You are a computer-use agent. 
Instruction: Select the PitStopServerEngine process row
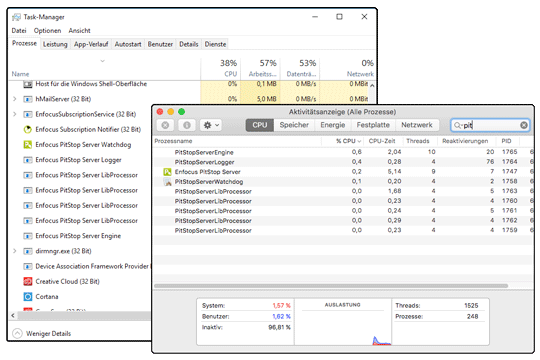tap(343, 152)
